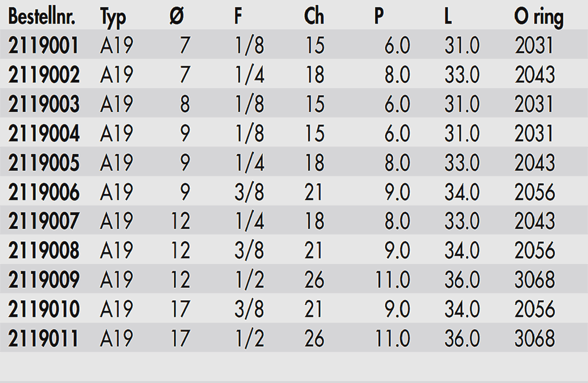The height and width of the screenshot is (383, 588).
Task: Click order number 2119003
Action: tap(44, 105)
